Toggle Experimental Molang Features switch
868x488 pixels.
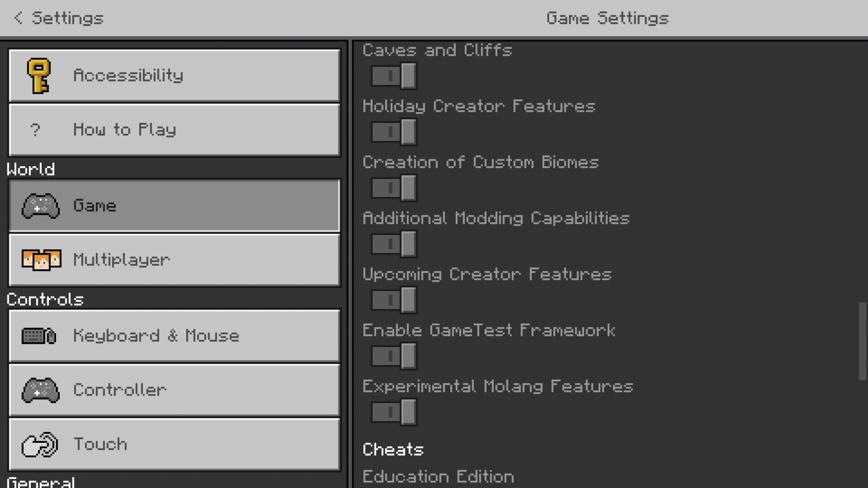(x=394, y=412)
